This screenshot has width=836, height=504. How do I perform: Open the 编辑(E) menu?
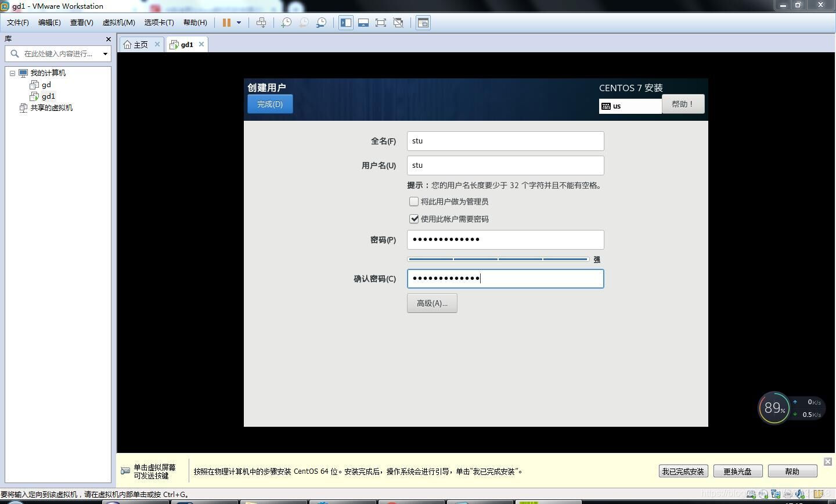(49, 23)
